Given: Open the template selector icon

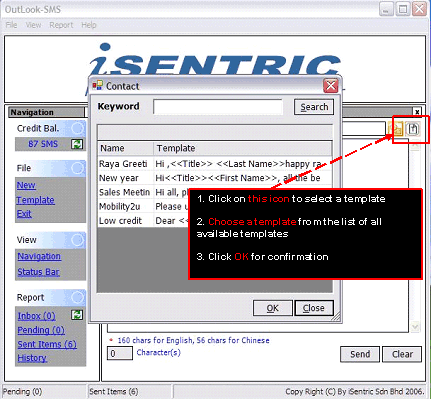Looking at the screenshot, I should 413,129.
